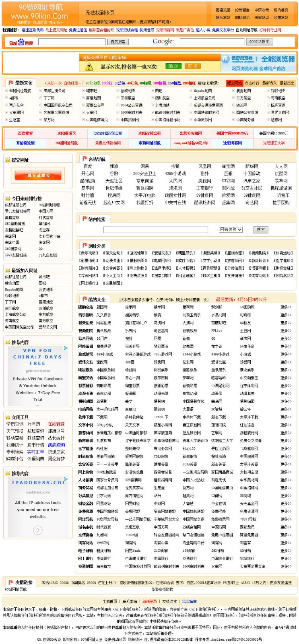Click the 百度搜索 button
This screenshot has height=644, width=299.
(x=118, y=42)
